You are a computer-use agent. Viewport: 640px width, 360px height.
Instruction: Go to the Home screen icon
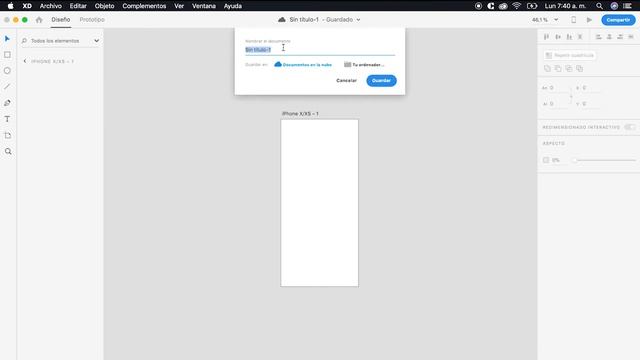click(x=39, y=20)
